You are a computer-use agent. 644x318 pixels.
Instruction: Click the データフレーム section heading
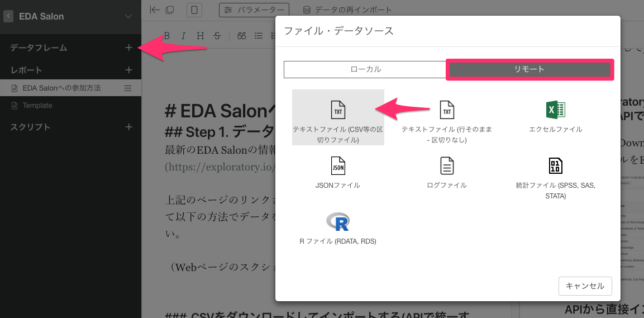[39, 48]
